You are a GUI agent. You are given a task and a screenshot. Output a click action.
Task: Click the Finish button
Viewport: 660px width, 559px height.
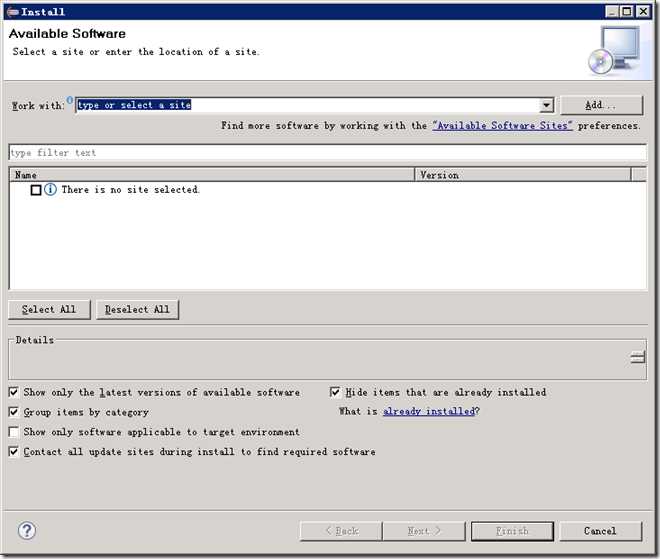(x=512, y=531)
